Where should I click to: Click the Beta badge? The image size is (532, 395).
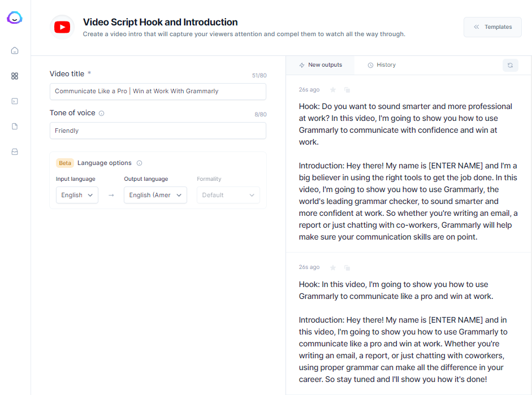65,163
